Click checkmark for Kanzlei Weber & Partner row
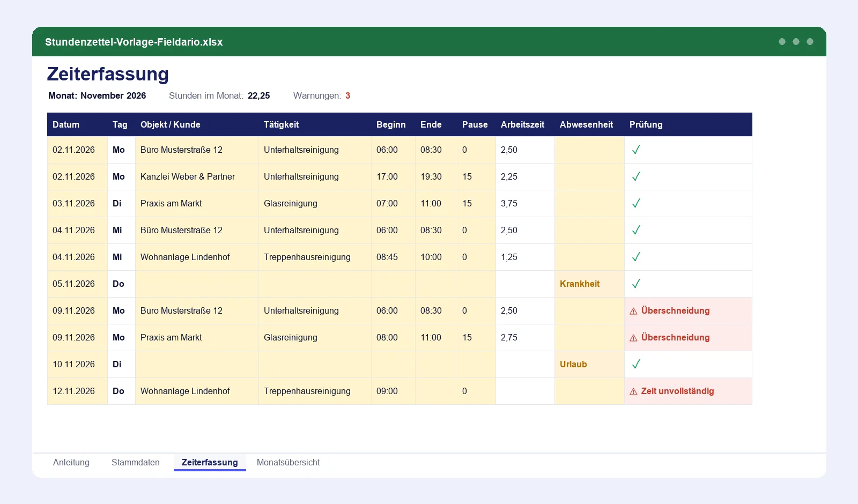The width and height of the screenshot is (858, 504). click(x=636, y=176)
